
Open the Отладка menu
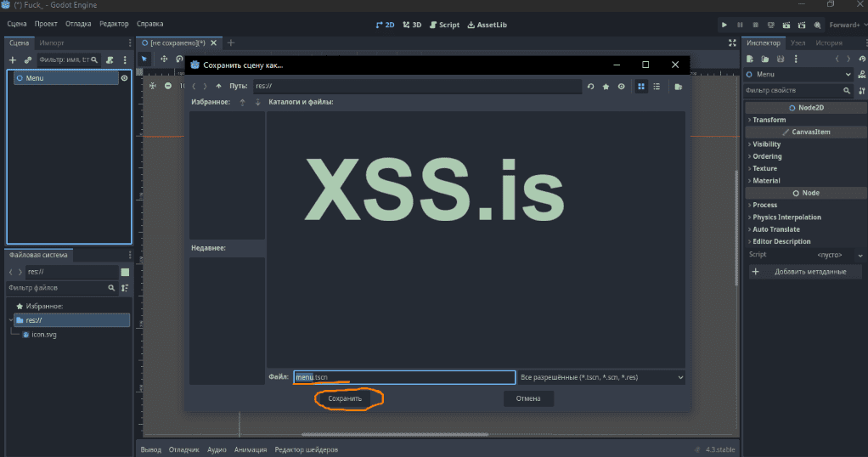78,24
